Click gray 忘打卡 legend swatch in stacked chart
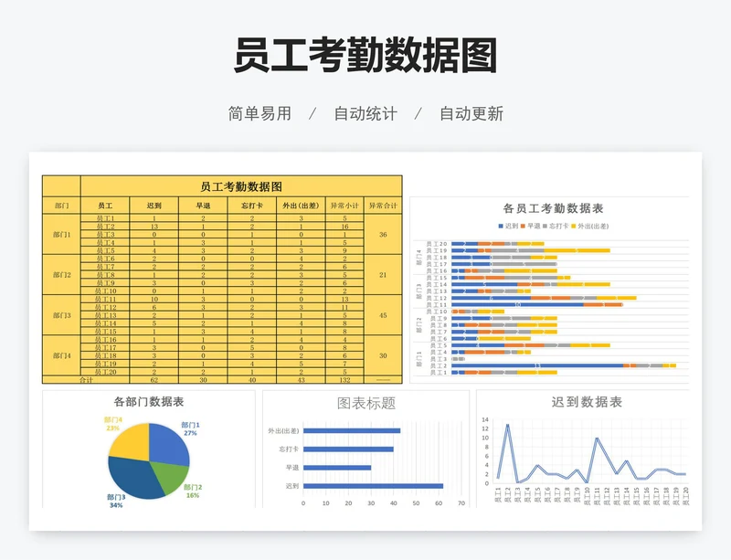The width and height of the screenshot is (731, 560). tap(545, 227)
